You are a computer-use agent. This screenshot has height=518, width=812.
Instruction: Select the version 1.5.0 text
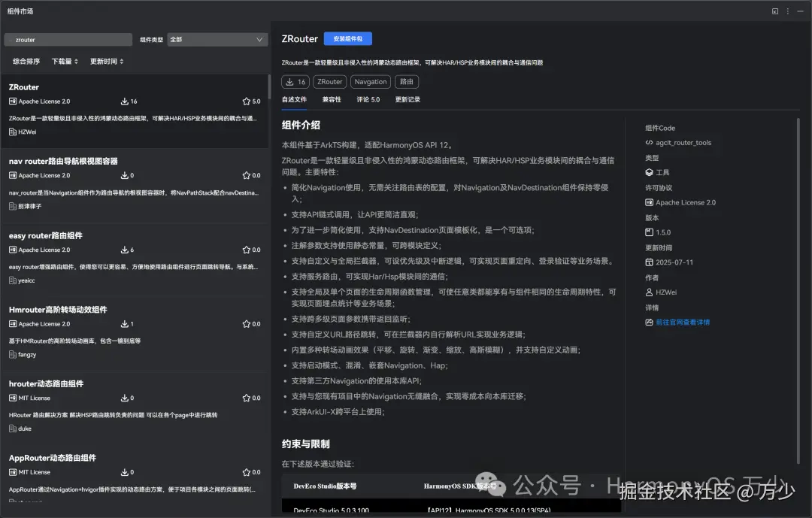(x=663, y=232)
